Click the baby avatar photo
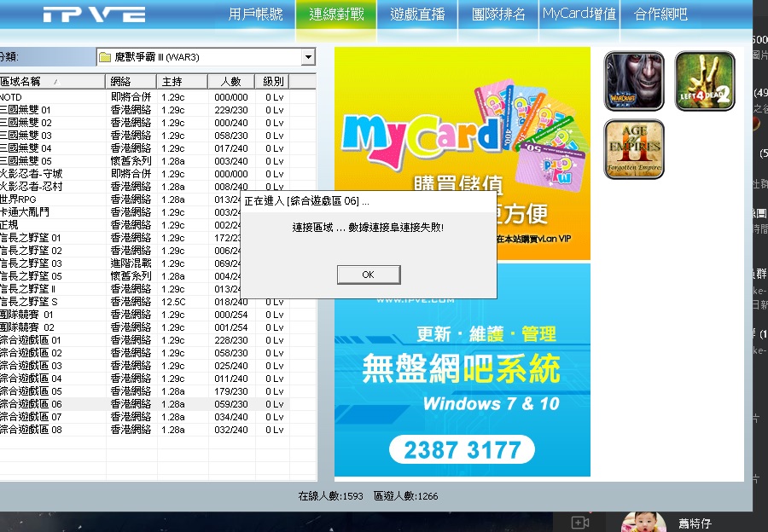This screenshot has width=768, height=532. [x=639, y=522]
